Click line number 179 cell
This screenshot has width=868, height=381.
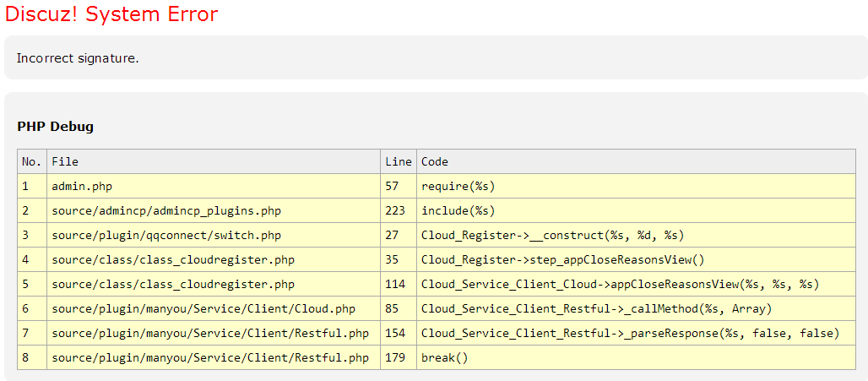pos(395,357)
